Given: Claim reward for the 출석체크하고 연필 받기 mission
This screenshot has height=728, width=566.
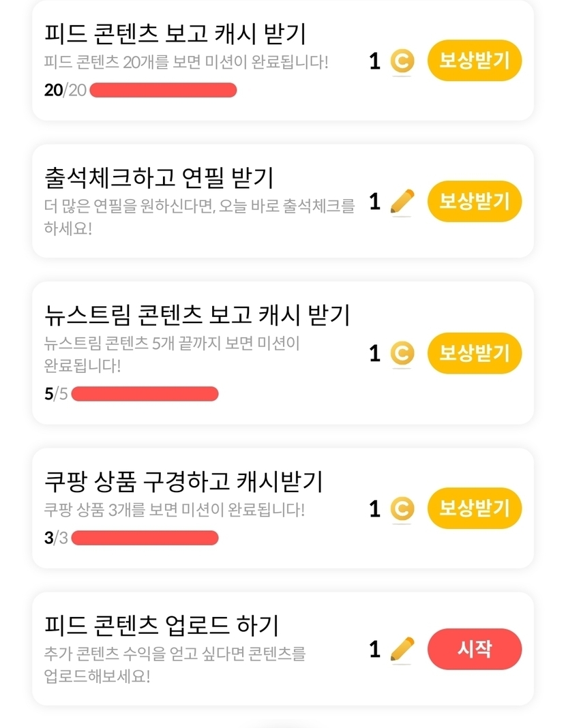Looking at the screenshot, I should point(474,201).
